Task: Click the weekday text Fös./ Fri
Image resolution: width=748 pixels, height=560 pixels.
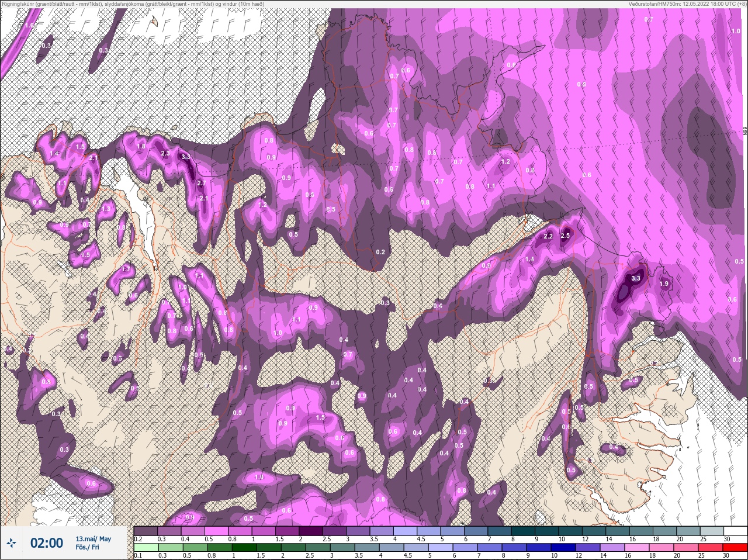Action: pos(88,547)
